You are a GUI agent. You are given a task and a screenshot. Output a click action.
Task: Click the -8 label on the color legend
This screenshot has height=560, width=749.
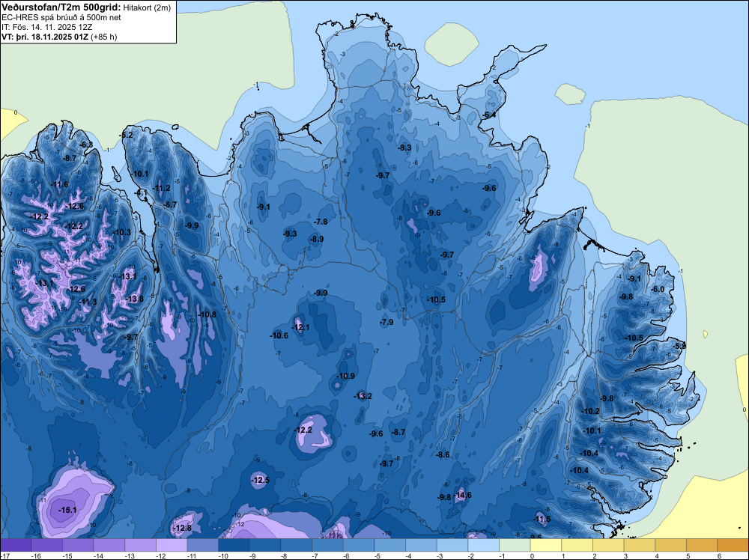tap(284, 556)
